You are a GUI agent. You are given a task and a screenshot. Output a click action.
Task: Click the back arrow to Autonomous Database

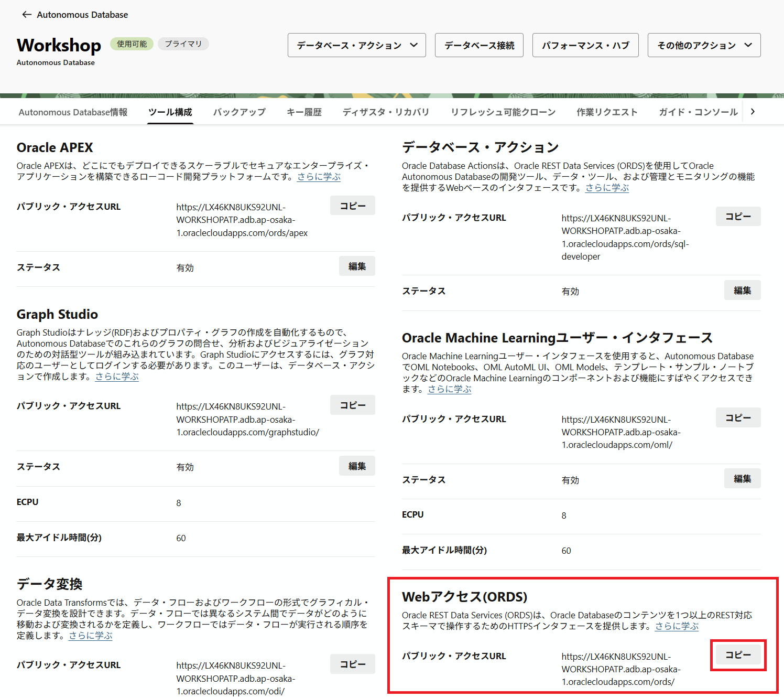pos(27,15)
